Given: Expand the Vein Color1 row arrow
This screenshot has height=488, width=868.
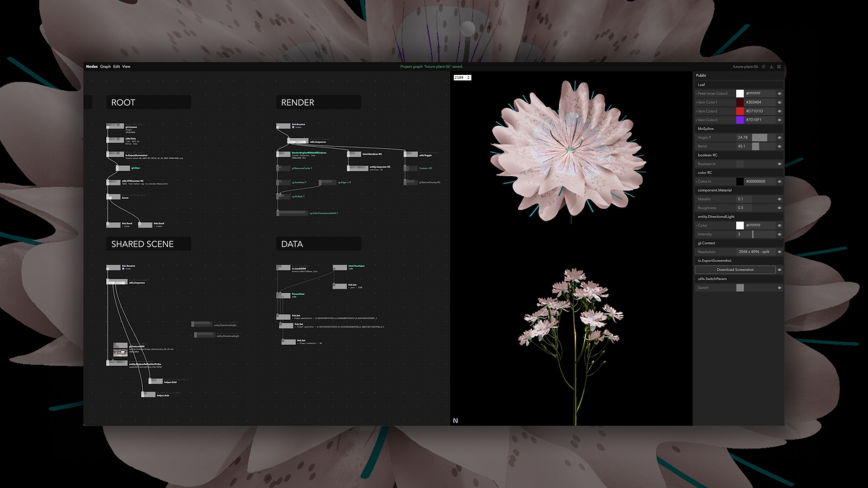Looking at the screenshot, I should pos(697,102).
